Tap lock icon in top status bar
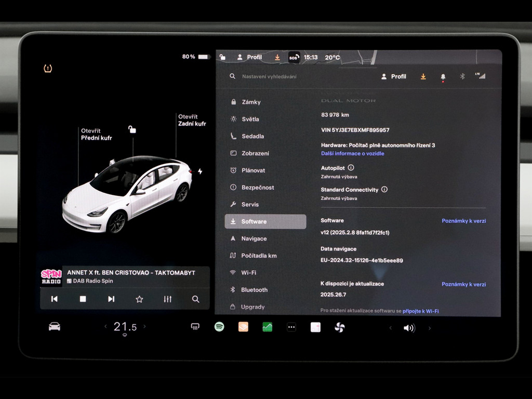 pyautogui.click(x=222, y=57)
